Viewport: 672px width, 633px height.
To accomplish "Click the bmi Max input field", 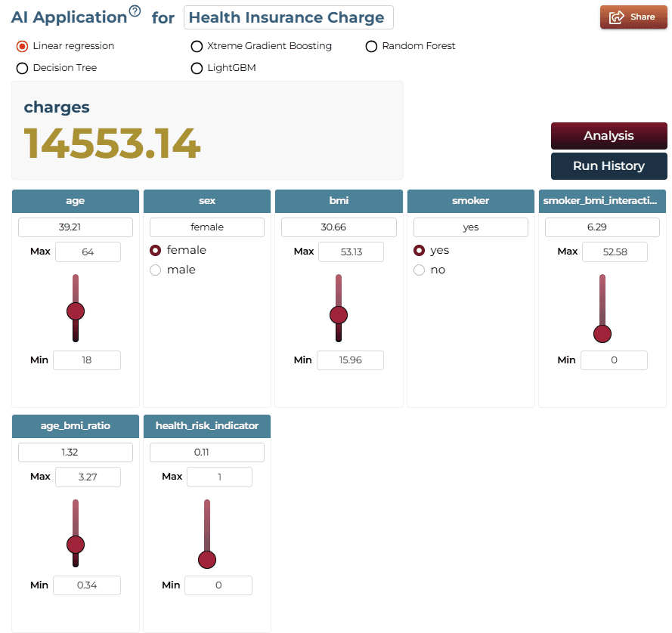I will point(351,252).
